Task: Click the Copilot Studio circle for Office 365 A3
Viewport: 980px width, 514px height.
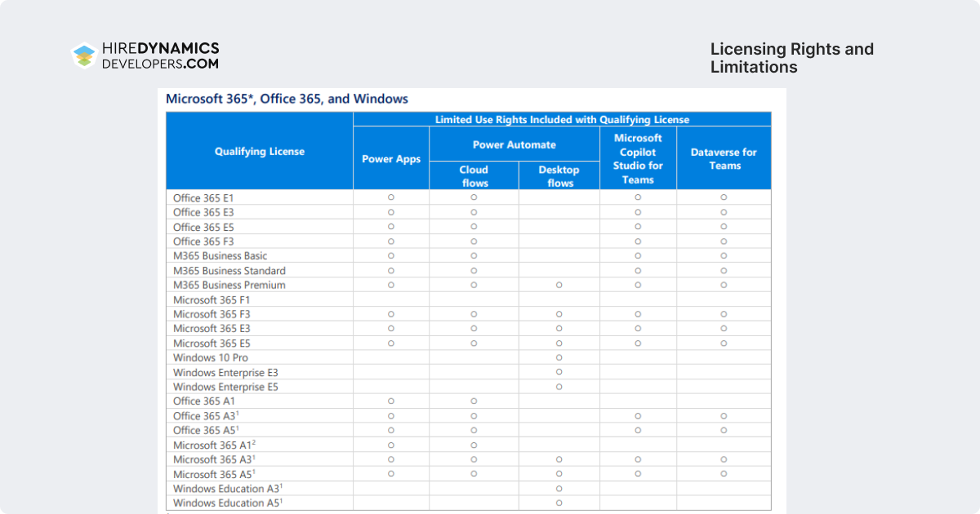Action: pyautogui.click(x=638, y=416)
